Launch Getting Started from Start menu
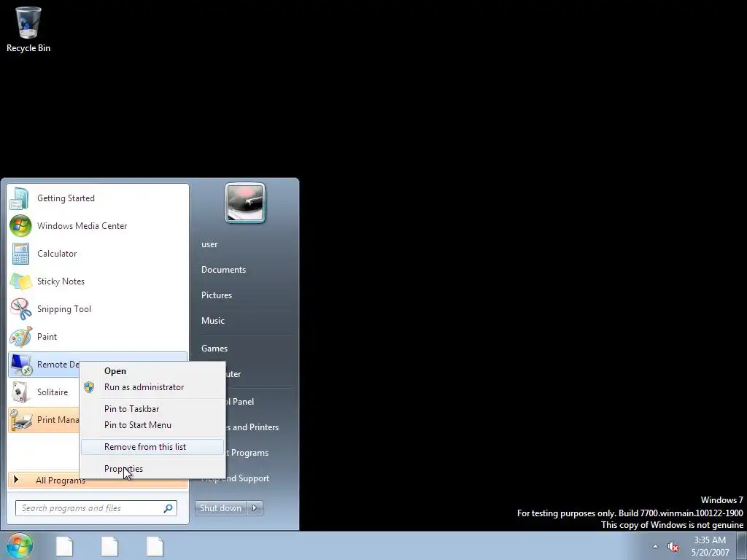The height and width of the screenshot is (560, 747). pyautogui.click(x=98, y=198)
